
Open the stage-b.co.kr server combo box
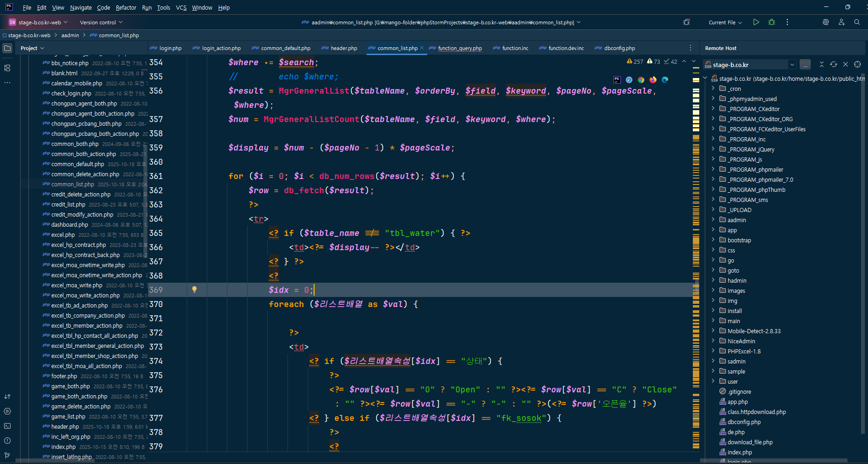750,65
